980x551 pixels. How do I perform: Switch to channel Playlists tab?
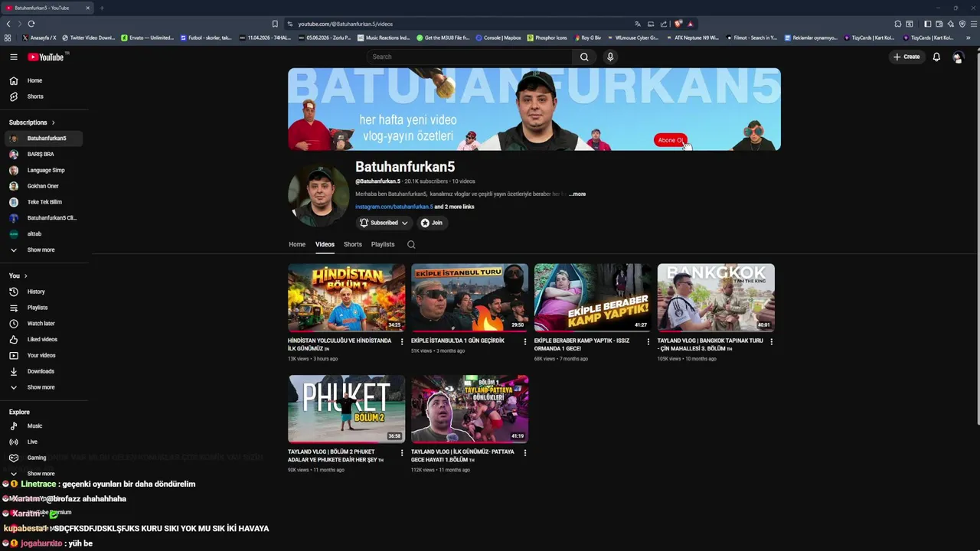(x=383, y=244)
